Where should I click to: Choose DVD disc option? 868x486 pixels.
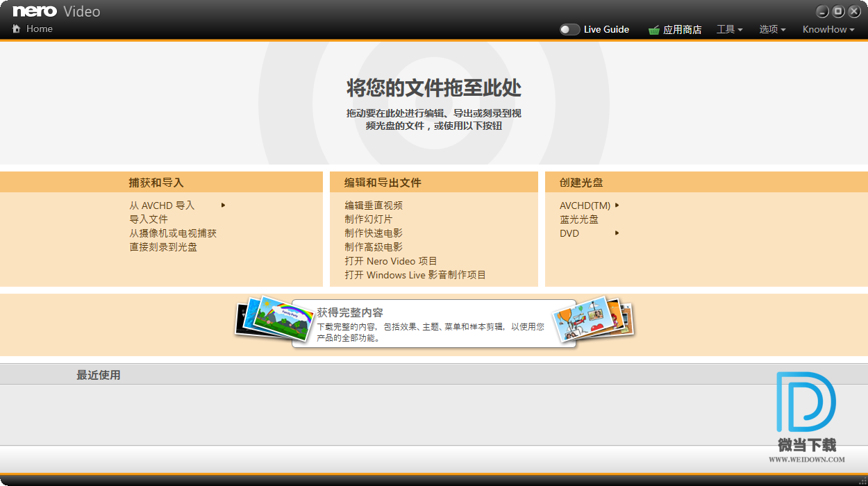coord(569,233)
